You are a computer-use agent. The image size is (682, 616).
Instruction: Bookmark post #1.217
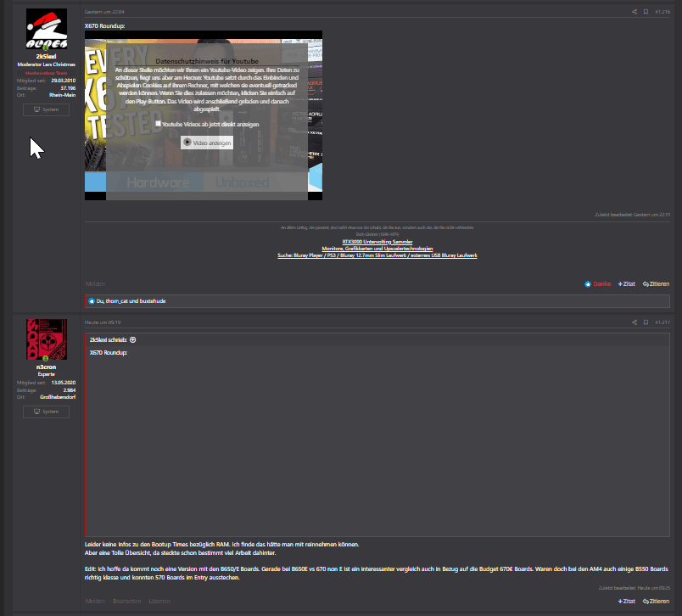646,322
